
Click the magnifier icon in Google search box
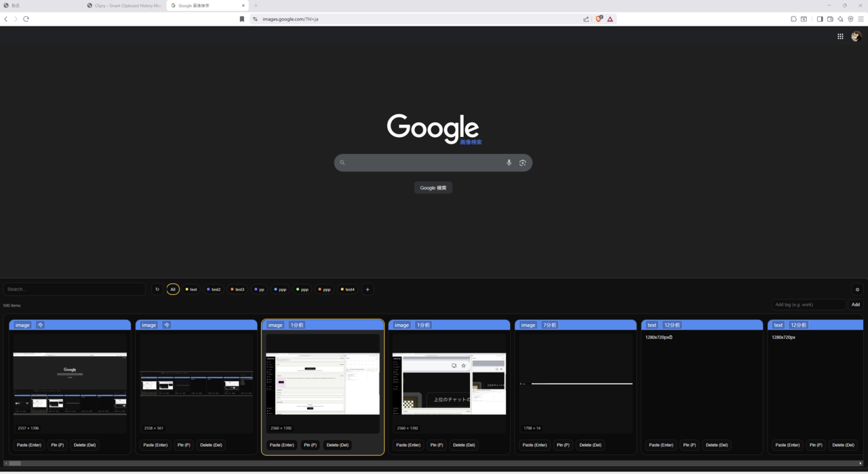(342, 163)
